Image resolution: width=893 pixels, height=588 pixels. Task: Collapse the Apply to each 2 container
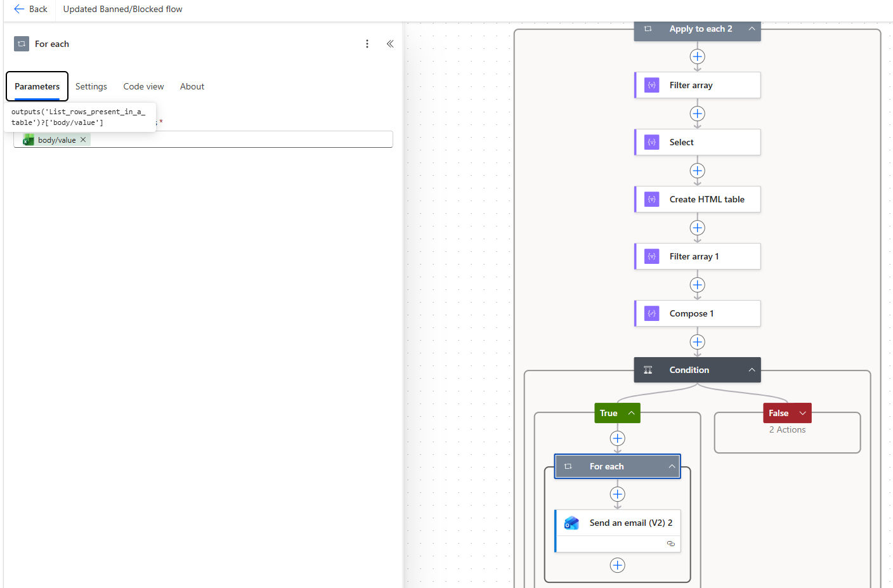[752, 29]
